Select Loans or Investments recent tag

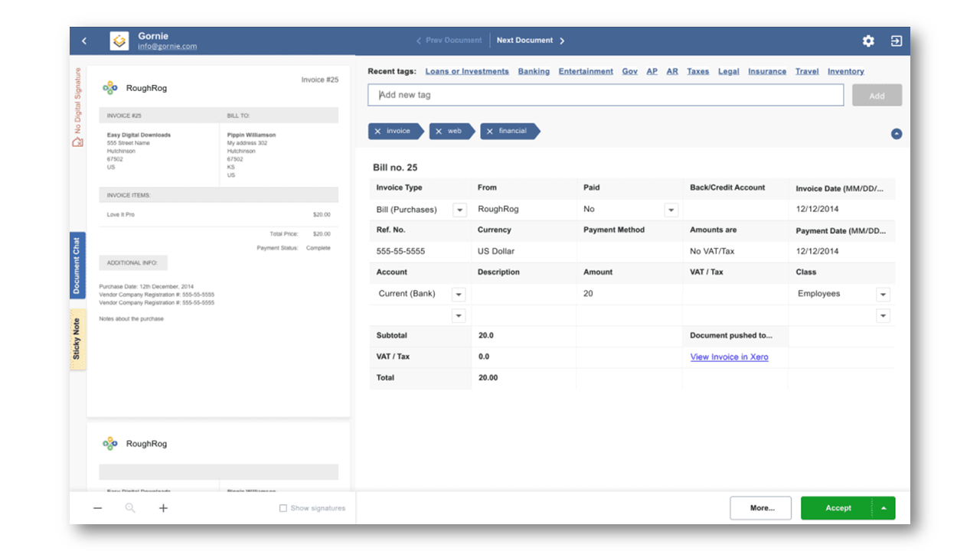467,71
